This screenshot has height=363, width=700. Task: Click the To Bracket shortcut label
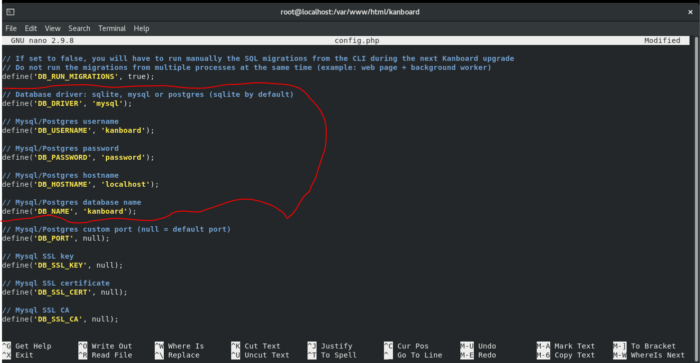point(653,346)
